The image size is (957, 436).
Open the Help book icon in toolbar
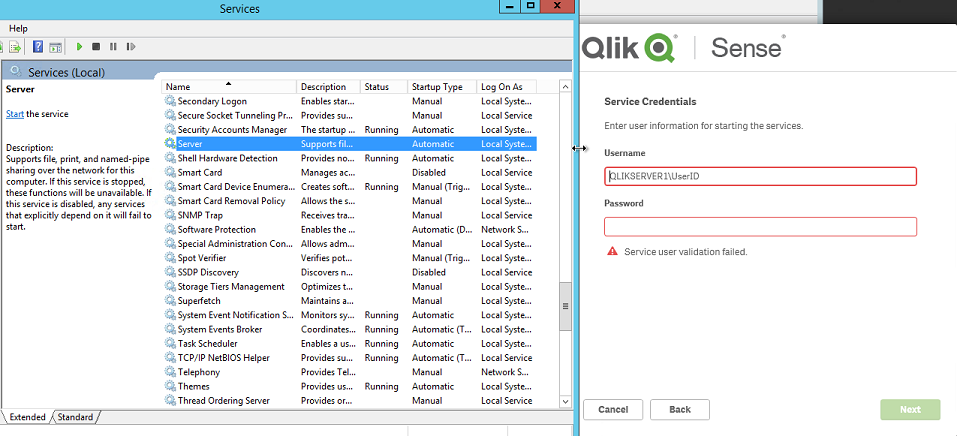(38, 46)
